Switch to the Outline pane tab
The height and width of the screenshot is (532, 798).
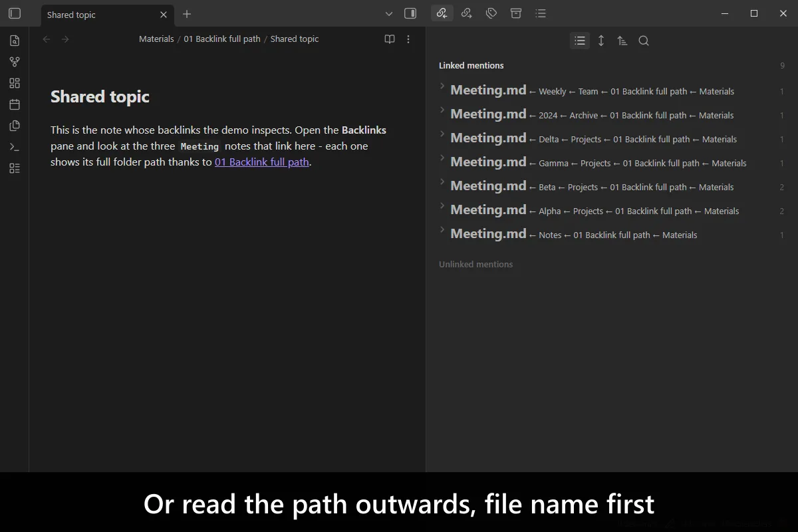click(541, 13)
